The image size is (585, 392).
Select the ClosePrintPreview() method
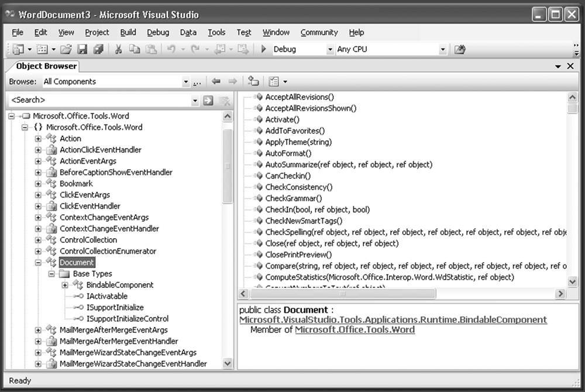(x=298, y=255)
